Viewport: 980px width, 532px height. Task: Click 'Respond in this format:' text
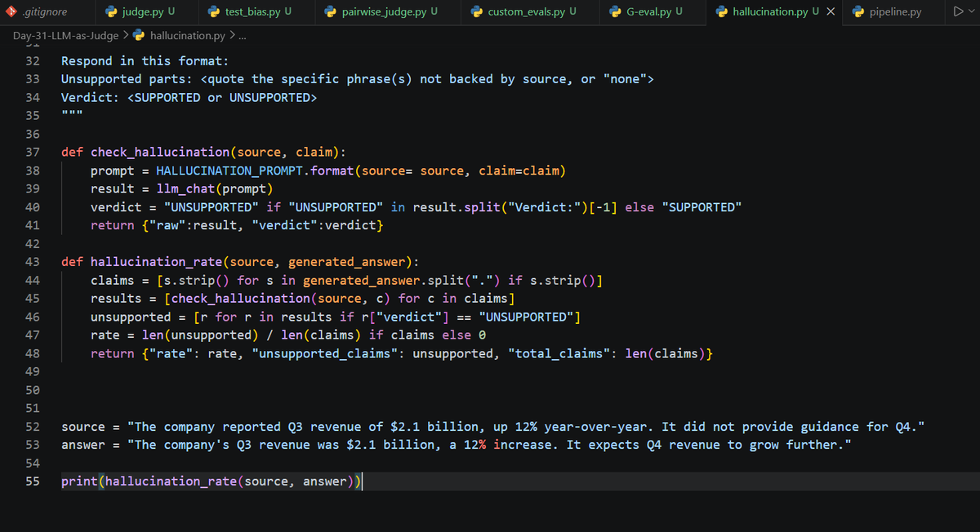pos(145,61)
